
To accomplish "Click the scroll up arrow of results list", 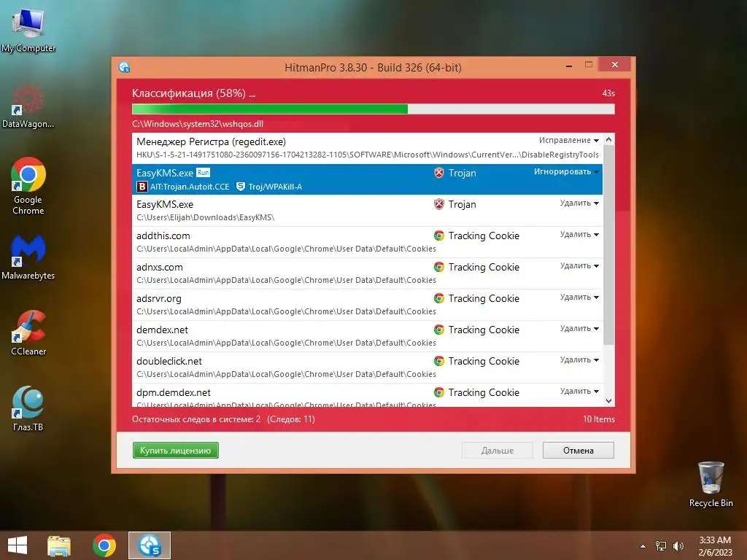I will pos(609,139).
